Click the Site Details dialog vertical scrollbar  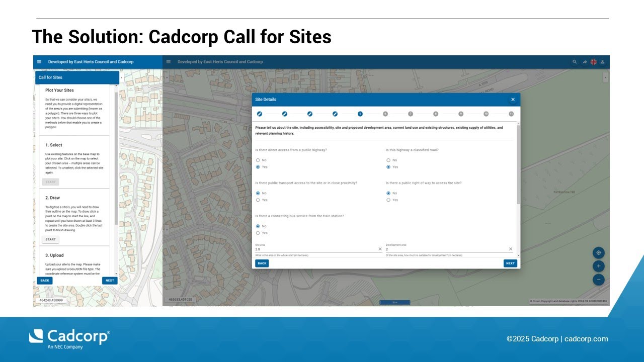pos(518,163)
